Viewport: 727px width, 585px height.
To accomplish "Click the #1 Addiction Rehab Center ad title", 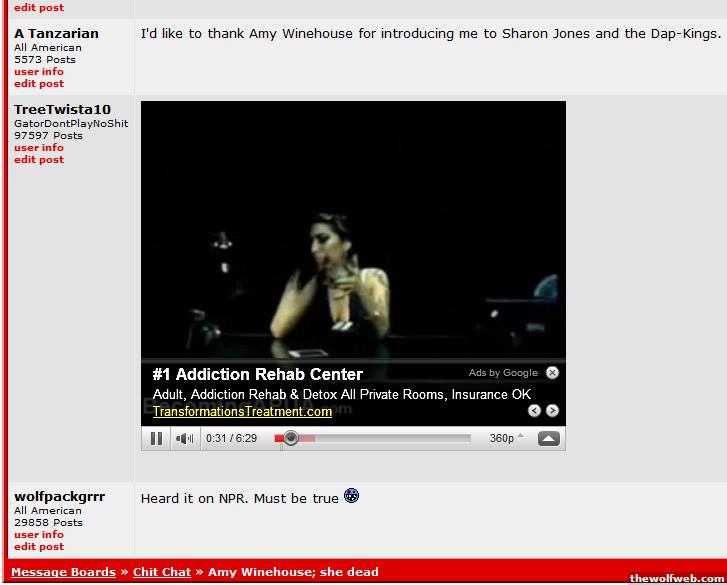I will (x=257, y=375).
